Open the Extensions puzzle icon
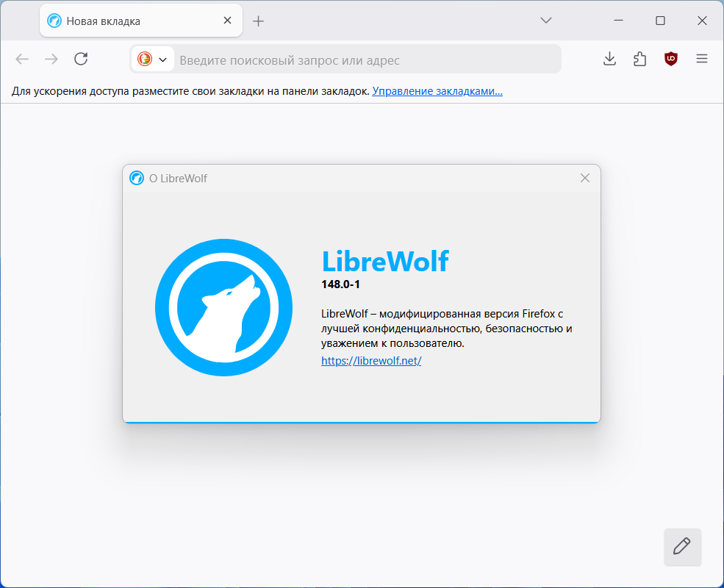The height and width of the screenshot is (588, 724). (640, 59)
